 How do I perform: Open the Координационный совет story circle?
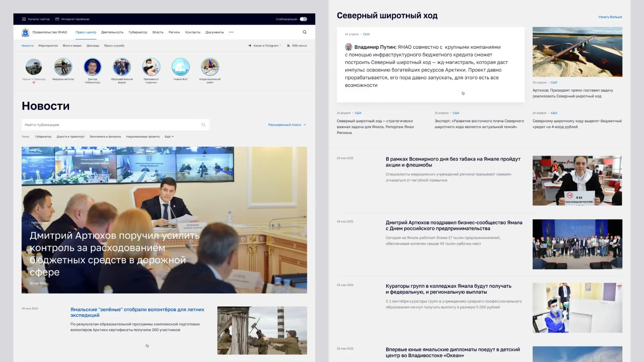tap(210, 67)
